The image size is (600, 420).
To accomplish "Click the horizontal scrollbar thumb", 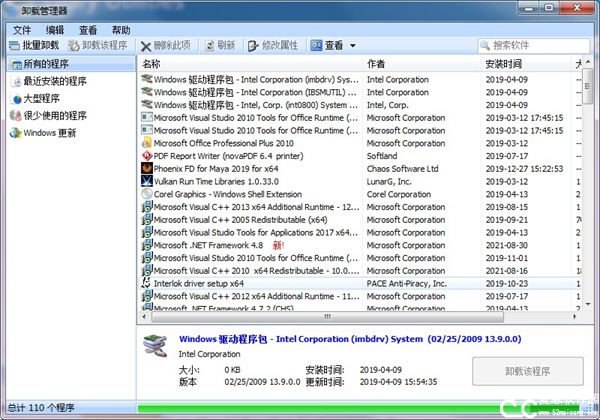I will (327, 317).
